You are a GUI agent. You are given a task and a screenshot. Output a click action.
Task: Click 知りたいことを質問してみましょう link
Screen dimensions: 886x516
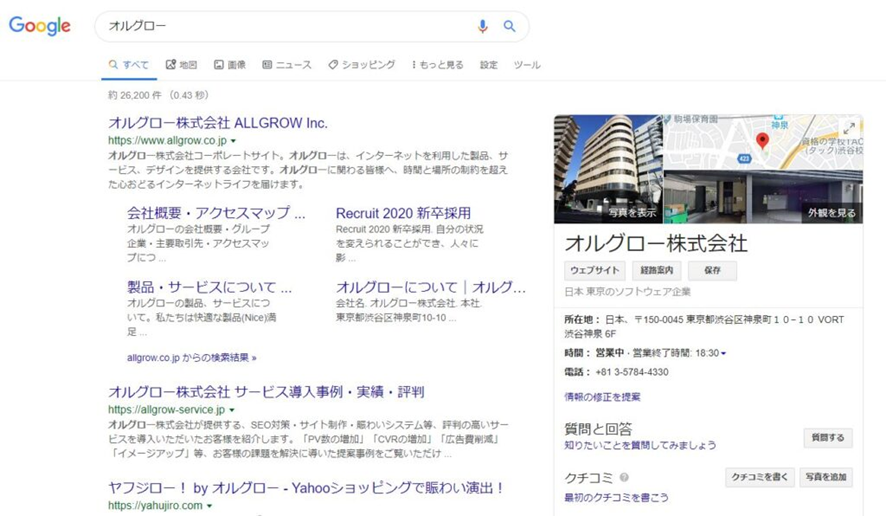pos(640,445)
